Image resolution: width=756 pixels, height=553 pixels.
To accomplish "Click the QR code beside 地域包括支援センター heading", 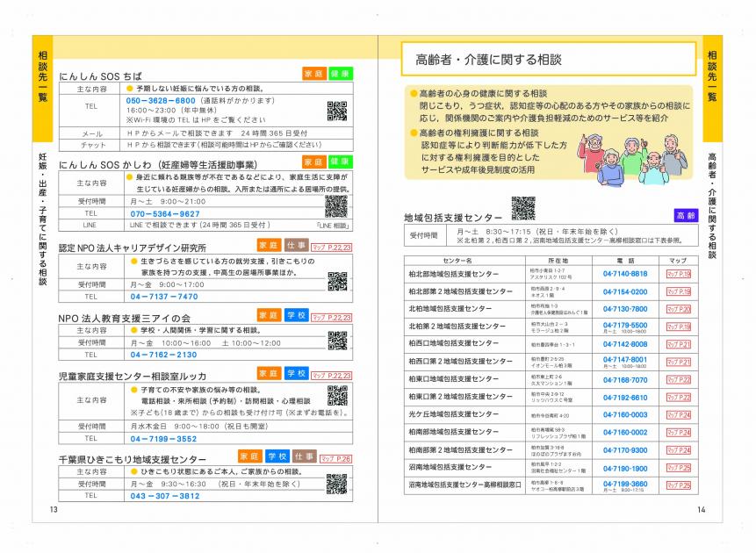I will (x=523, y=208).
